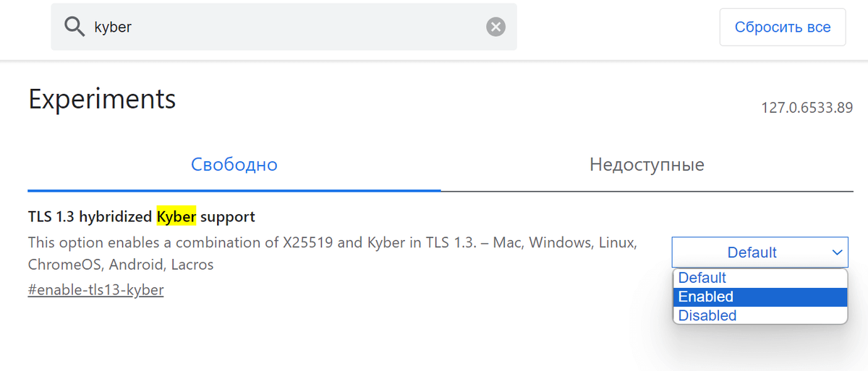Image resolution: width=868 pixels, height=371 pixels.
Task: Switch to the Свободно tab
Action: (x=234, y=164)
